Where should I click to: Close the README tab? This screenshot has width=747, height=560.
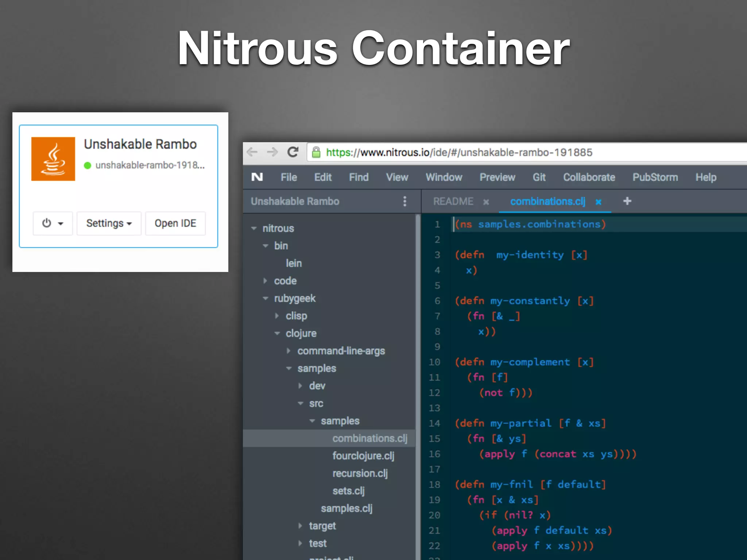coord(486,202)
